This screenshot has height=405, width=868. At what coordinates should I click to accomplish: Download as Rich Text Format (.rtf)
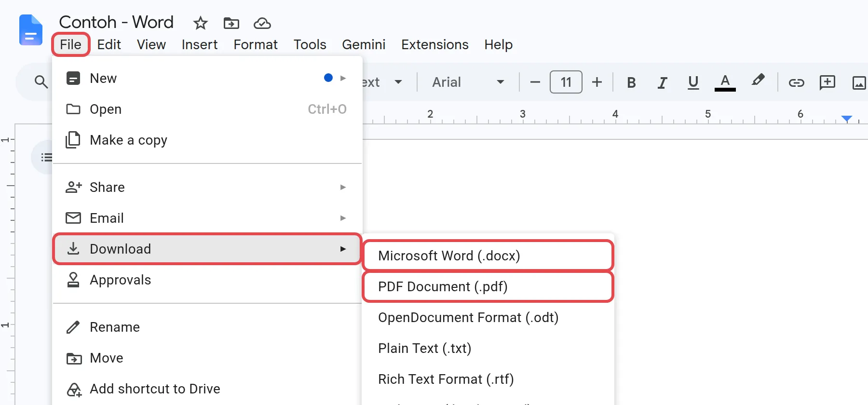pos(488,379)
